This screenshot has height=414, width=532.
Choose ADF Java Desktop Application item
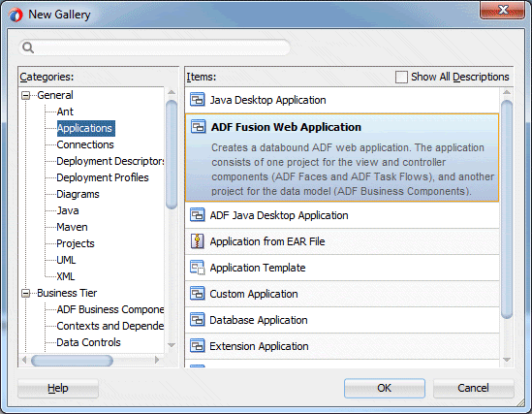(342, 215)
